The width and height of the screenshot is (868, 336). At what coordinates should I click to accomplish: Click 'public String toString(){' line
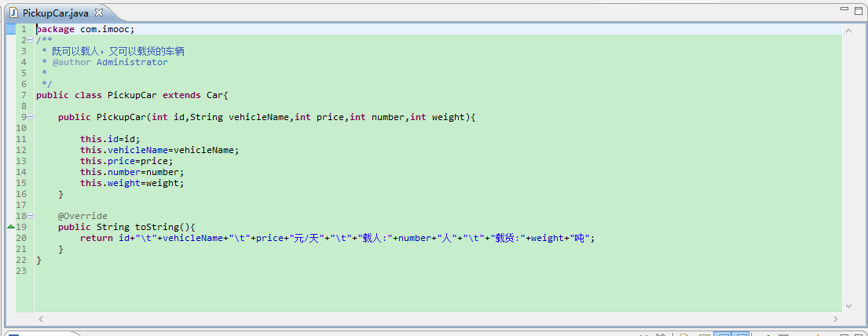126,227
